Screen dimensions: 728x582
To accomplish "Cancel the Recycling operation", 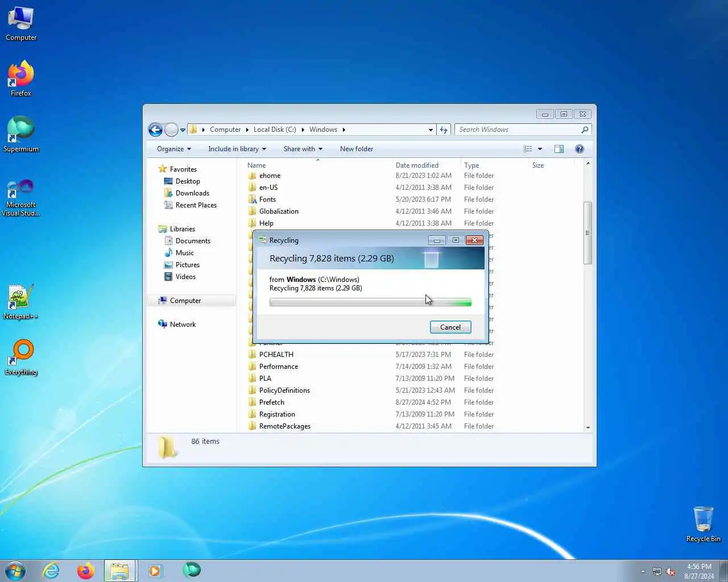I will coord(450,327).
